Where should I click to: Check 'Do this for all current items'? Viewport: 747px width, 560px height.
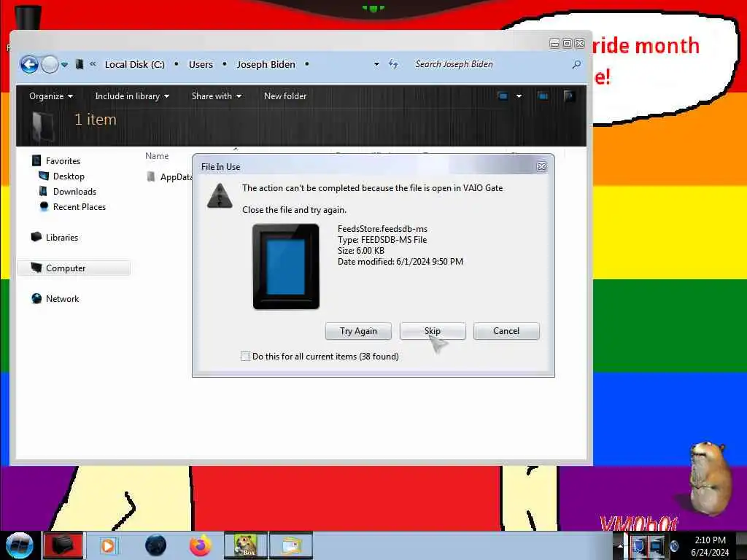[x=245, y=356]
